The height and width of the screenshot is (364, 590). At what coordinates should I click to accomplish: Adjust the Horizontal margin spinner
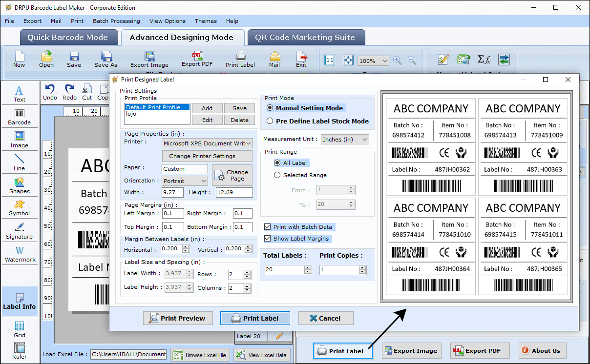[x=186, y=249]
